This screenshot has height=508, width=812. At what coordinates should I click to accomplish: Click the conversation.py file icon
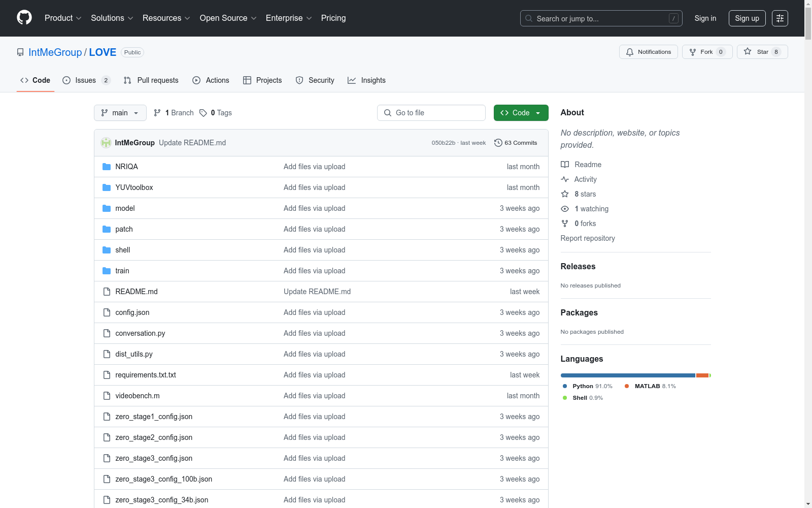[107, 333]
